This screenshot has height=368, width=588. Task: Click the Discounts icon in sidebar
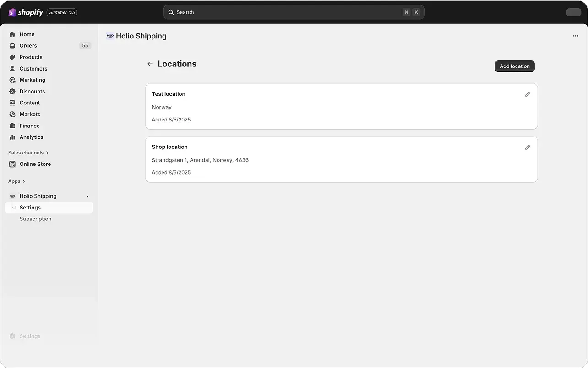click(x=12, y=92)
